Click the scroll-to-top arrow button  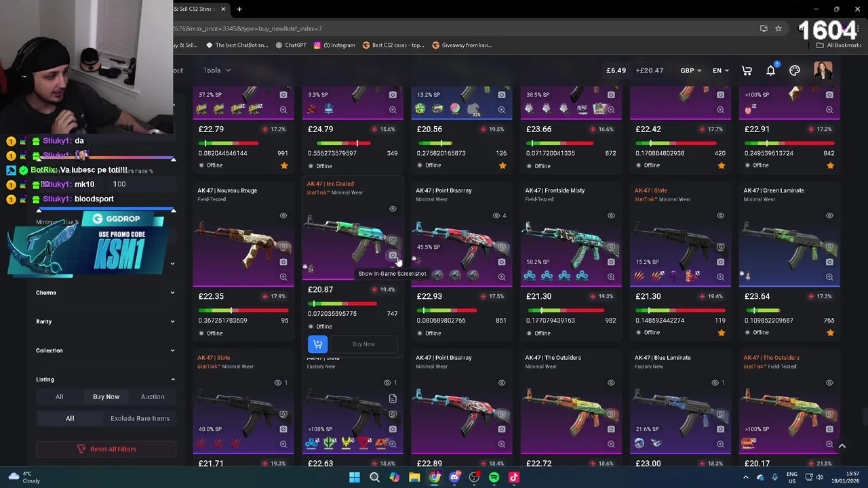pos(842,445)
